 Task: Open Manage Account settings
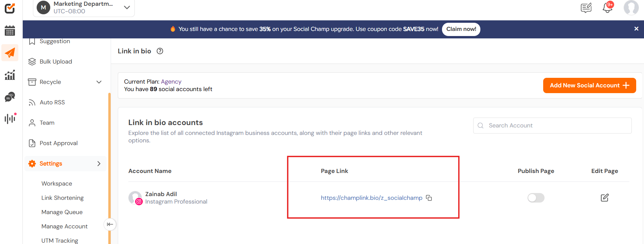pyautogui.click(x=65, y=226)
